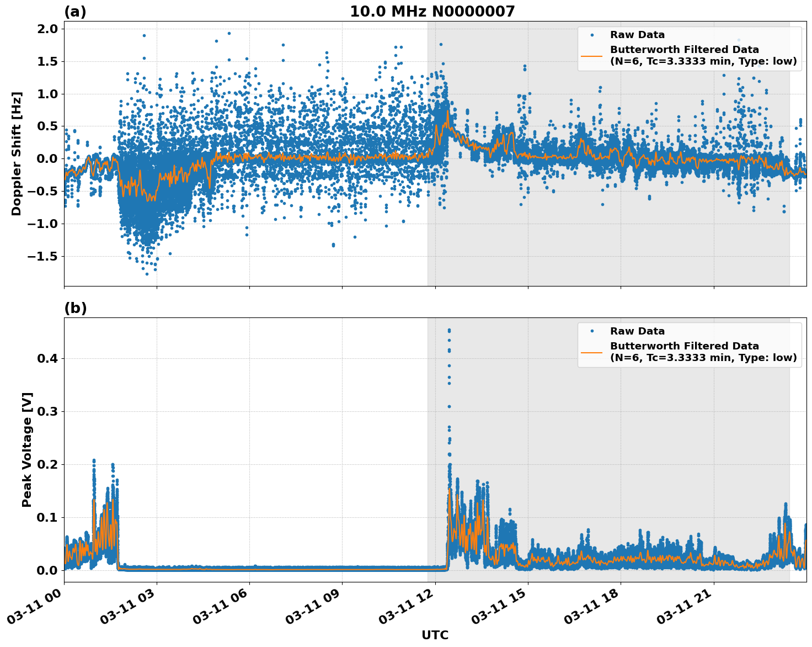Click the "(b)" panel label
812x647 pixels.
click(x=75, y=308)
